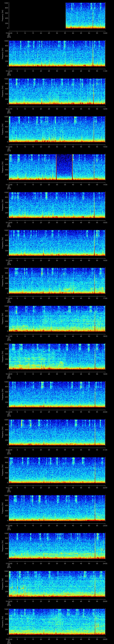
Task: Click the 15:25:00 start time label
Action: (9, 639)
